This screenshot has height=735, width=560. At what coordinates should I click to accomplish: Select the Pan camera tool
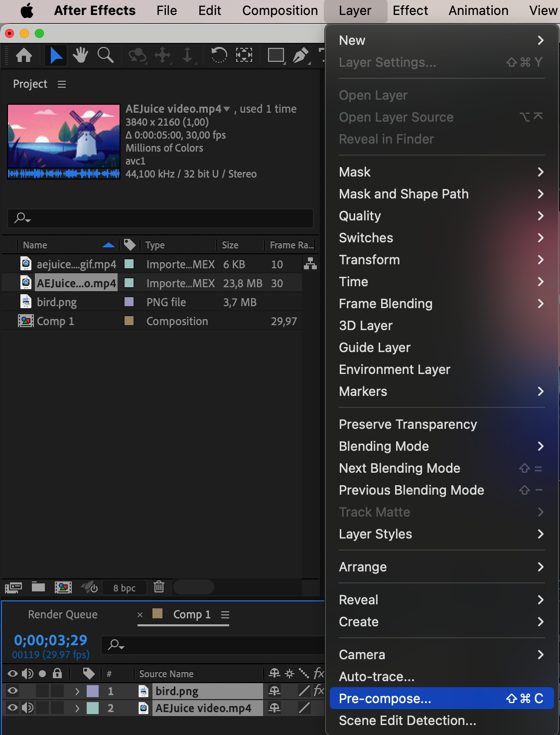(x=163, y=55)
